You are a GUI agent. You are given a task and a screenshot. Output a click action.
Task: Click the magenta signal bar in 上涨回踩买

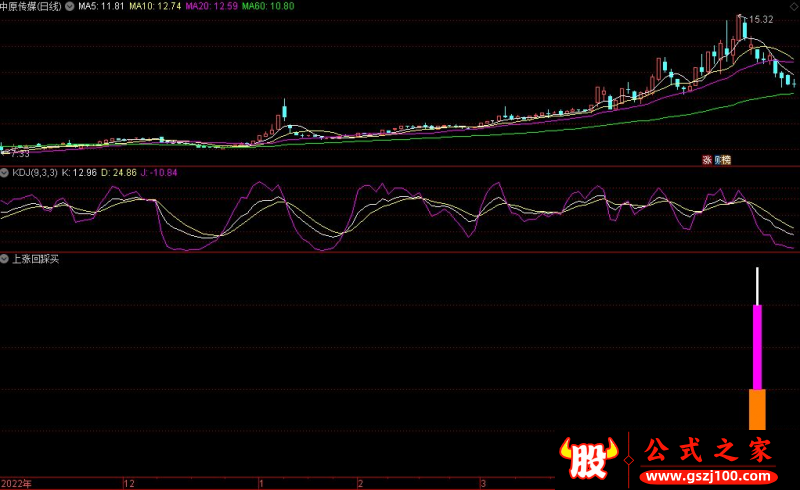click(757, 347)
